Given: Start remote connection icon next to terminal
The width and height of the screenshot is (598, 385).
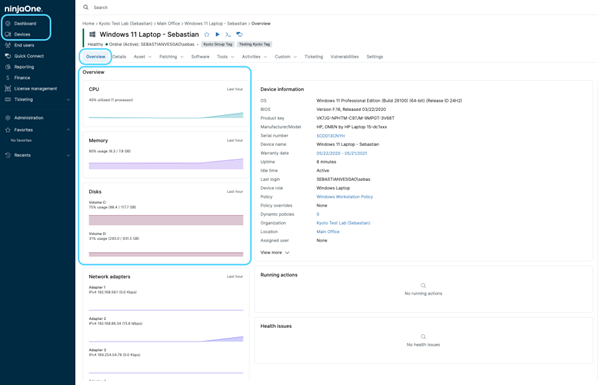Looking at the screenshot, I should [240, 34].
